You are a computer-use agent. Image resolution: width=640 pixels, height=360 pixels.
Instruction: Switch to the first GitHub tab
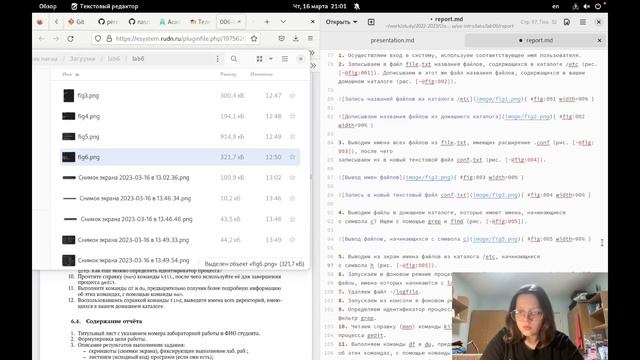tap(108, 22)
